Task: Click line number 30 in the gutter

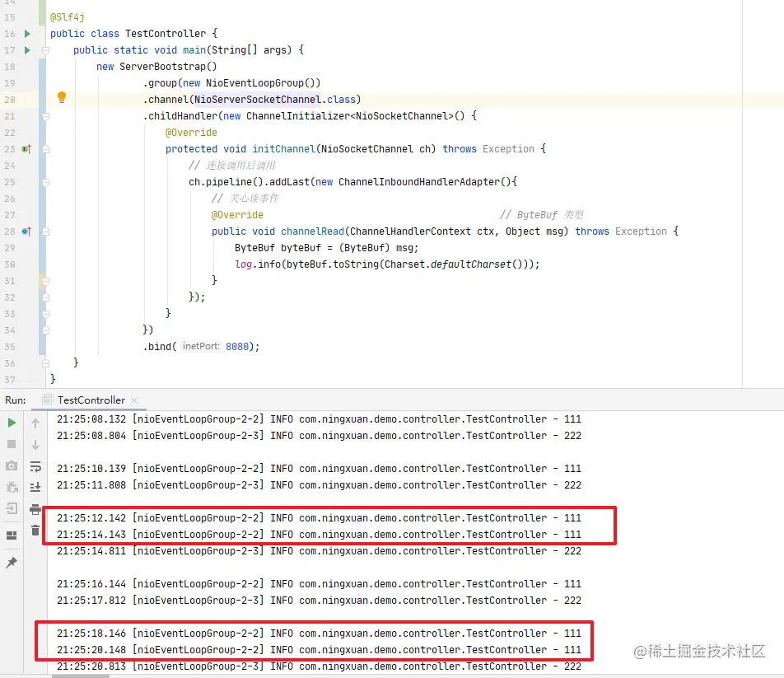Action: click(x=10, y=264)
